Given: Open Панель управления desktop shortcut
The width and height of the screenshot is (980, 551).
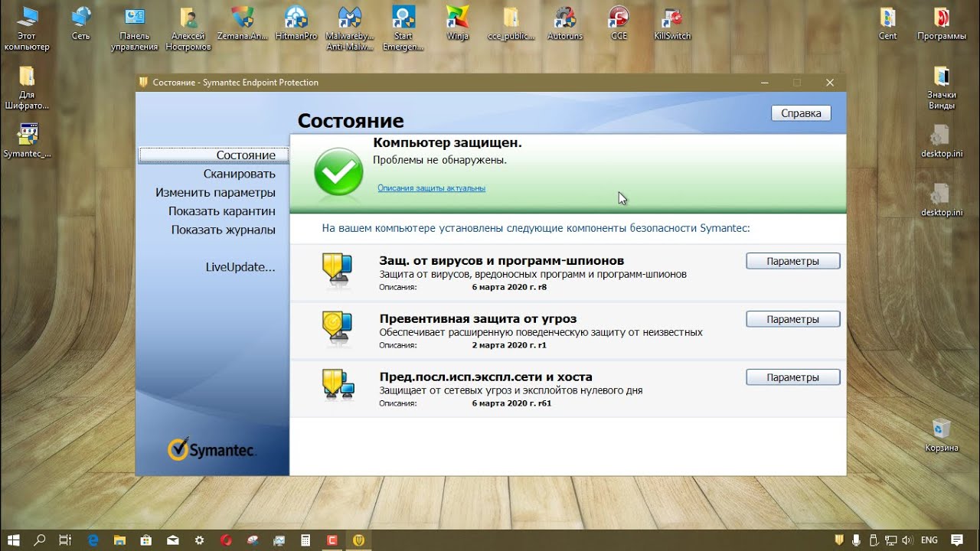Looking at the screenshot, I should [135, 28].
